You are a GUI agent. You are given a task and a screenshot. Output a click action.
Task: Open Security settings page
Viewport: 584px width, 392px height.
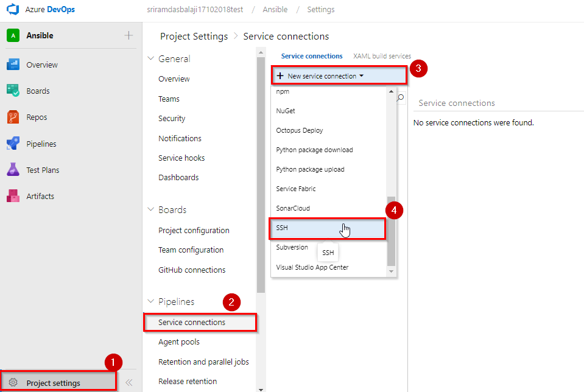coord(172,118)
